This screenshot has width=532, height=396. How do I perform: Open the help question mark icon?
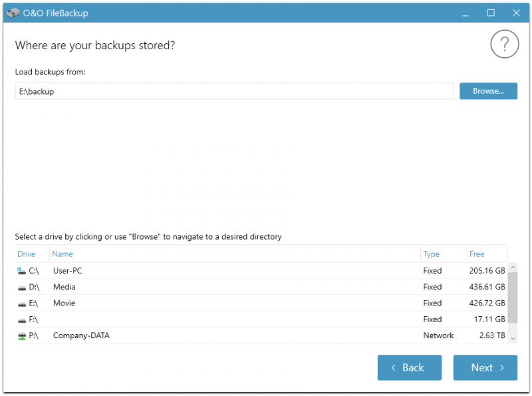coord(504,44)
